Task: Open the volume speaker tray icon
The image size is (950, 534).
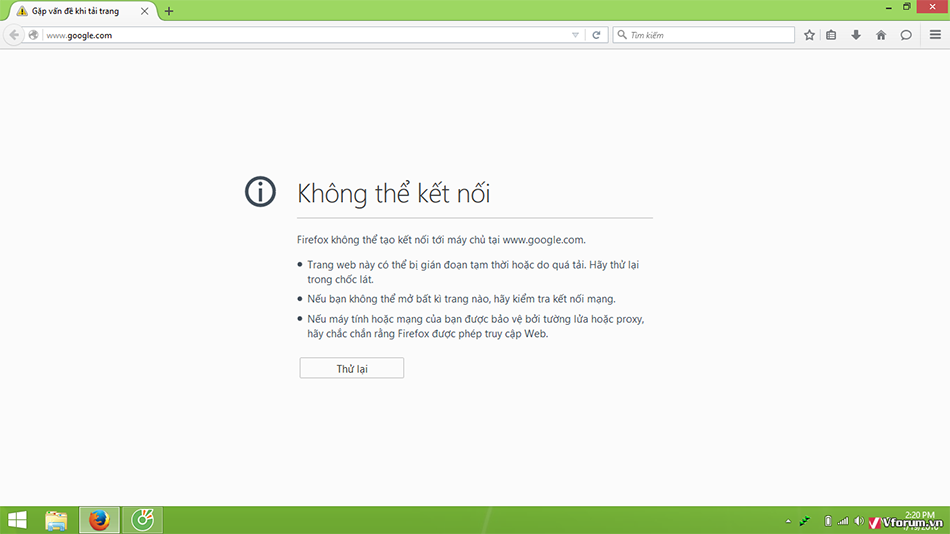Action: click(x=859, y=521)
